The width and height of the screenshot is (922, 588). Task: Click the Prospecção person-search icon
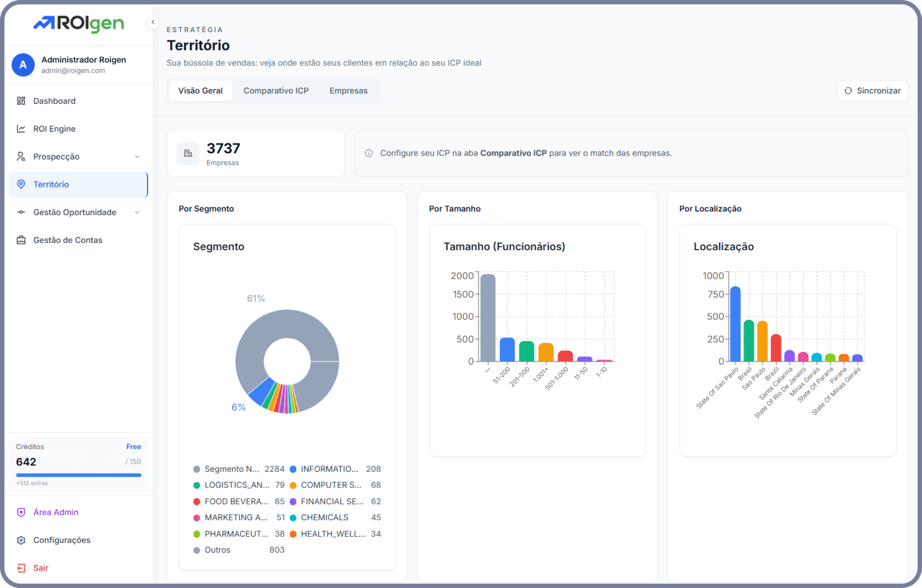coord(21,157)
